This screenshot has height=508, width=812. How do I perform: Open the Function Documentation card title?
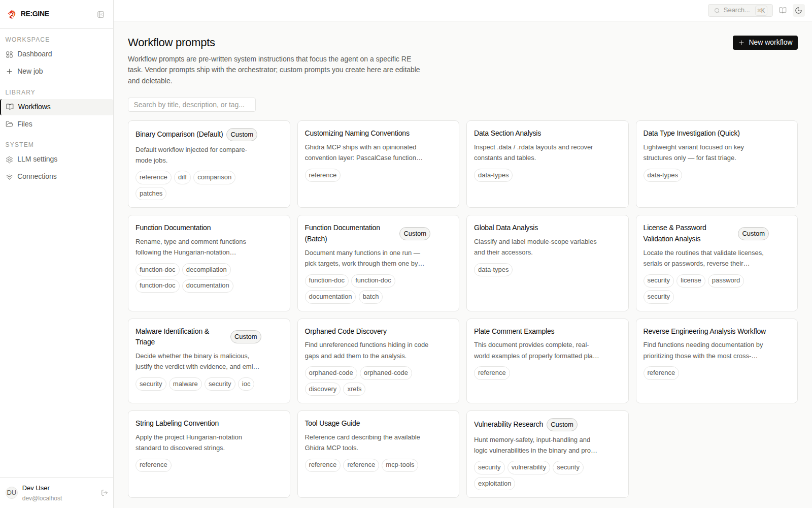coord(173,228)
